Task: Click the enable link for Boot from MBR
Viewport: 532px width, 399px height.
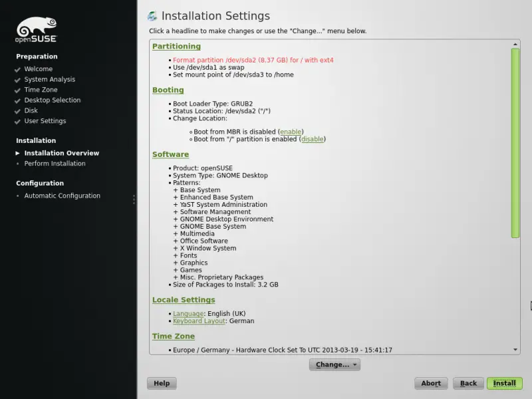Action: (x=291, y=132)
